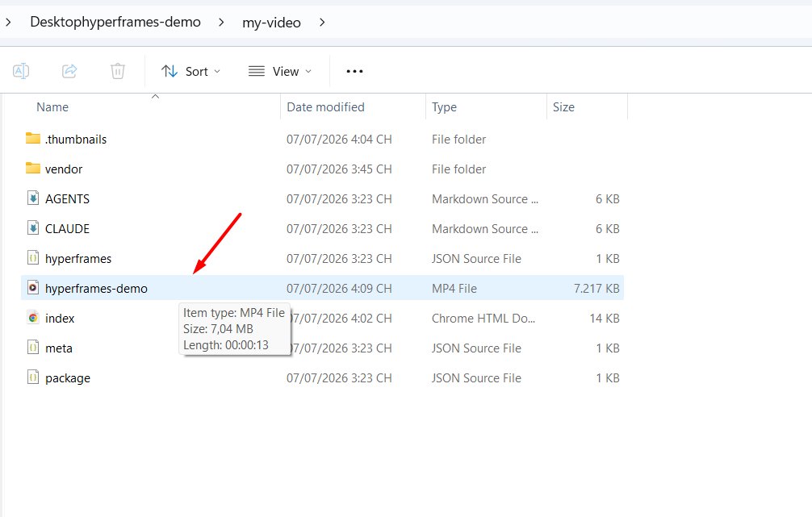This screenshot has height=517, width=812.
Task: Click the meta file name
Action: (58, 348)
